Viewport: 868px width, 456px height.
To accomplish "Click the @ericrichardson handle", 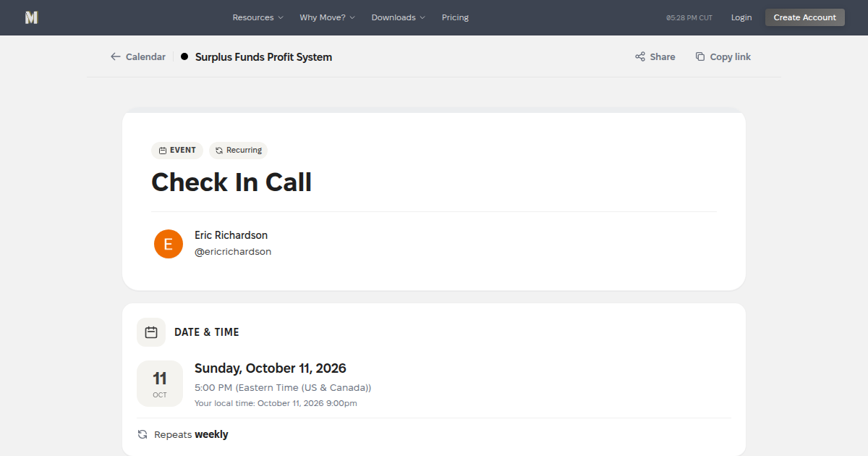I will [x=233, y=252].
